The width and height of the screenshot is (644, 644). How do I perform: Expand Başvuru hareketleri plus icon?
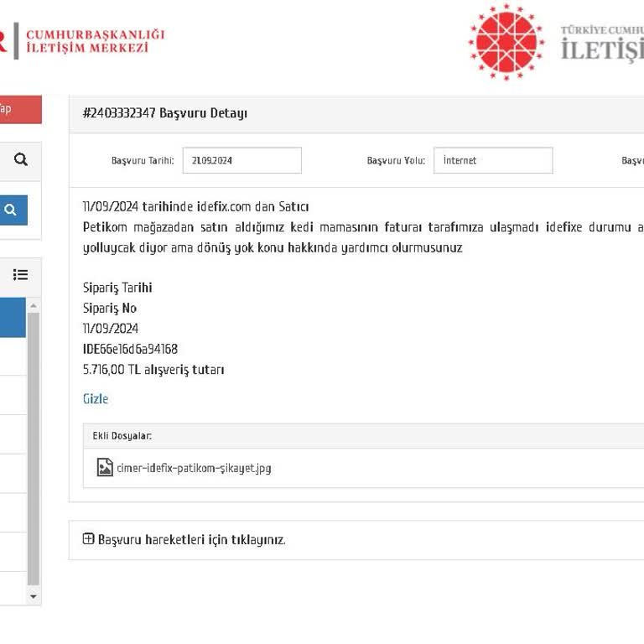click(x=88, y=538)
